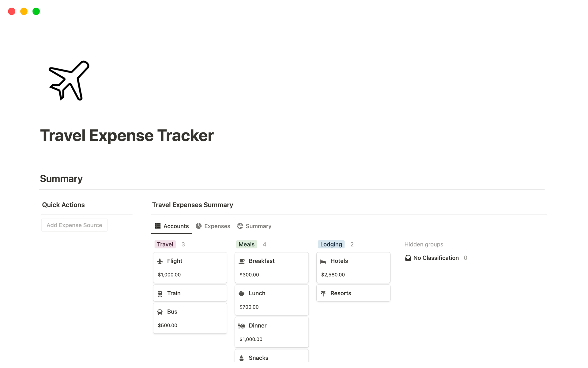Expand the Hidden groups label

tap(424, 244)
